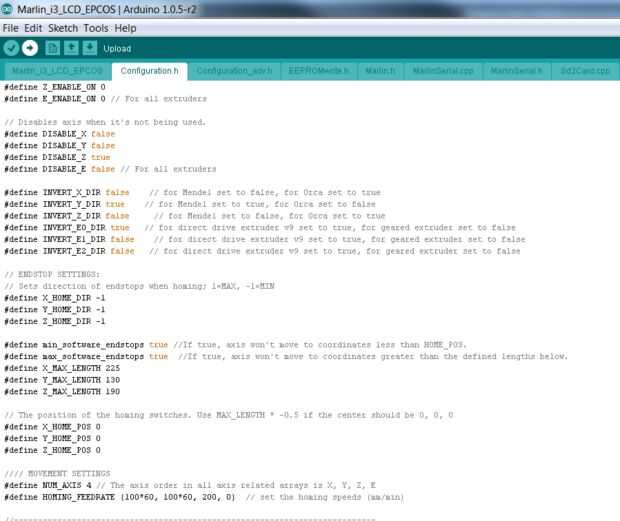The height and width of the screenshot is (521, 620).
Task: Click the line '#define Y_HOME_POS 0'
Action: click(x=53, y=439)
